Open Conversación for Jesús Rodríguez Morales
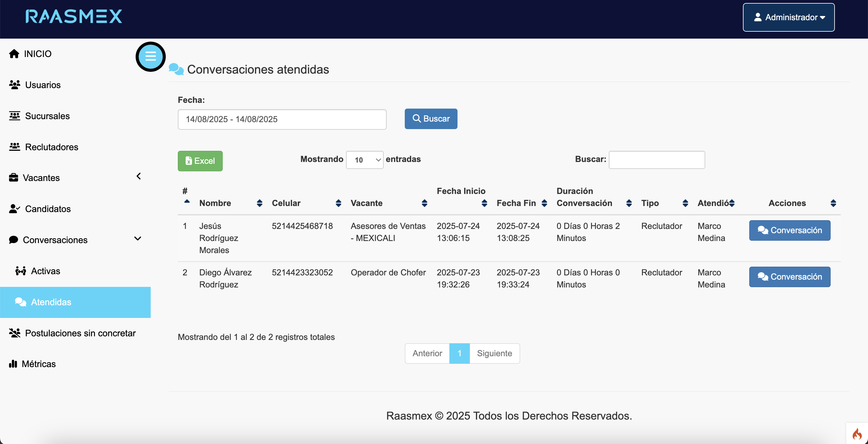Image resolution: width=868 pixels, height=444 pixels. [x=790, y=230]
